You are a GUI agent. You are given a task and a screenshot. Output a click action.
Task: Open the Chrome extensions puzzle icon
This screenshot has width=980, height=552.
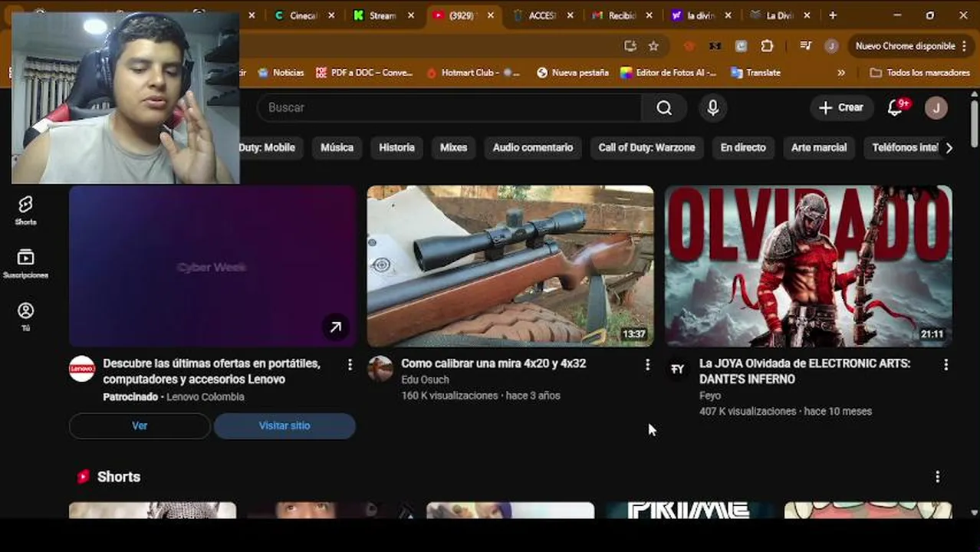[x=767, y=46]
